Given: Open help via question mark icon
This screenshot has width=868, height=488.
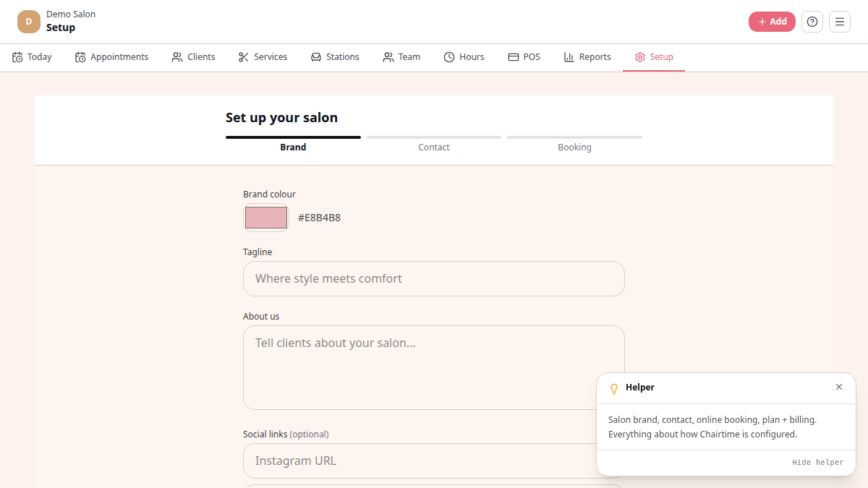Looking at the screenshot, I should [812, 22].
